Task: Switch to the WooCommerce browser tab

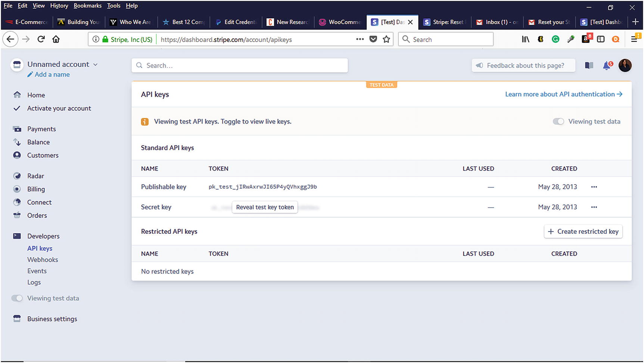Action: pyautogui.click(x=340, y=22)
